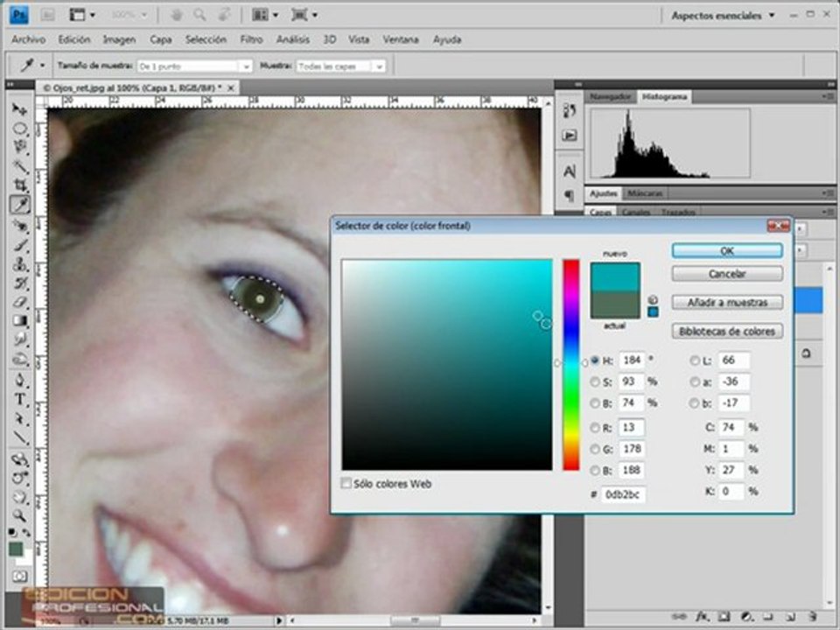Select the L lightness radio button
The width and height of the screenshot is (840, 630).
tap(694, 360)
